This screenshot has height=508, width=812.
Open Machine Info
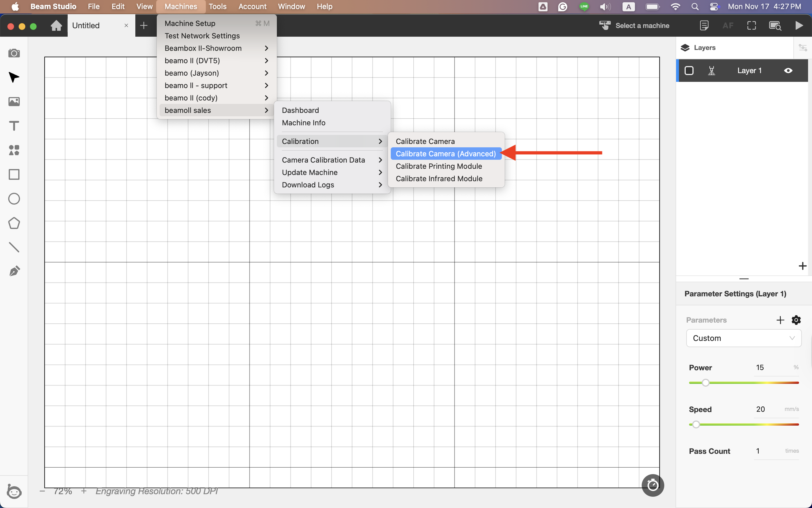tap(332, 123)
